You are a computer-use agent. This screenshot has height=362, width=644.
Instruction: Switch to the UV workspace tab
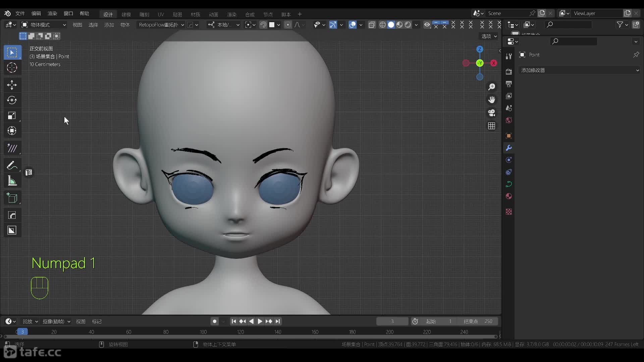click(161, 14)
